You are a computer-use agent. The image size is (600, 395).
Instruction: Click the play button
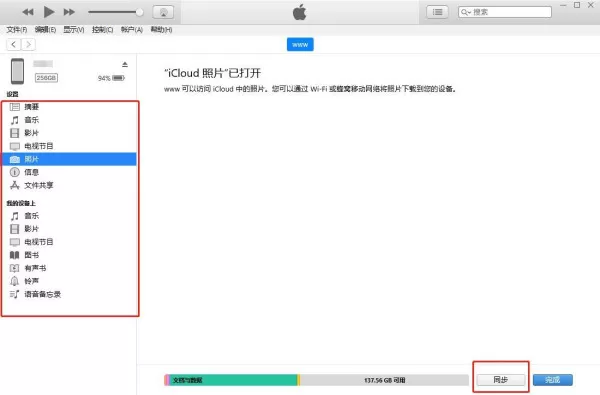pos(49,12)
